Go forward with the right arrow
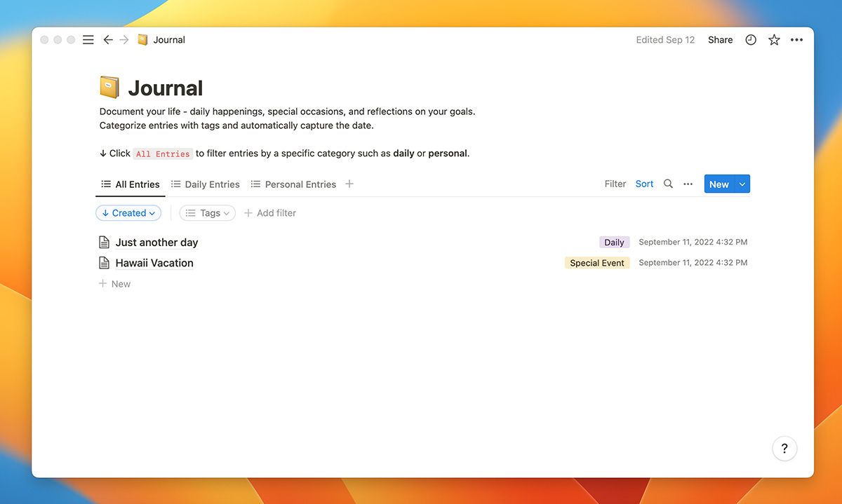This screenshot has width=842, height=504. (x=124, y=40)
